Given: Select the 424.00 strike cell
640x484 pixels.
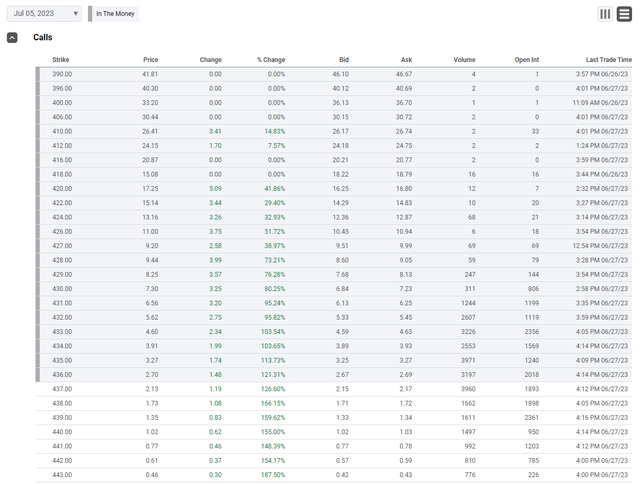Looking at the screenshot, I should click(x=62, y=217).
